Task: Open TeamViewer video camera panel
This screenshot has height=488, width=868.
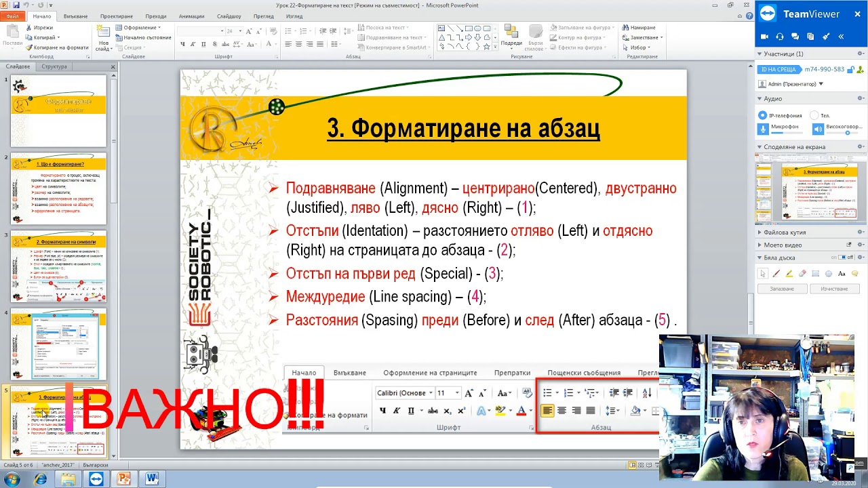Action: pos(764,37)
